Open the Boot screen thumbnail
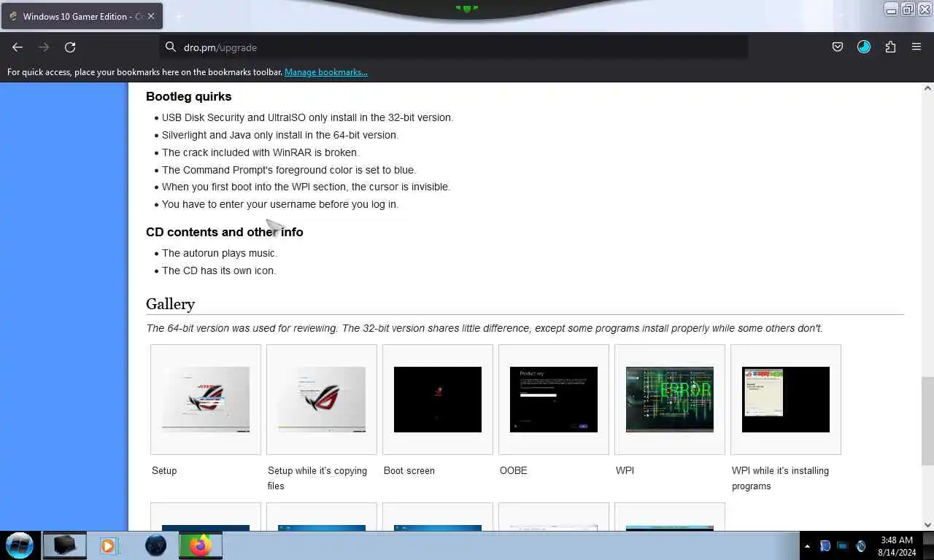 click(438, 400)
